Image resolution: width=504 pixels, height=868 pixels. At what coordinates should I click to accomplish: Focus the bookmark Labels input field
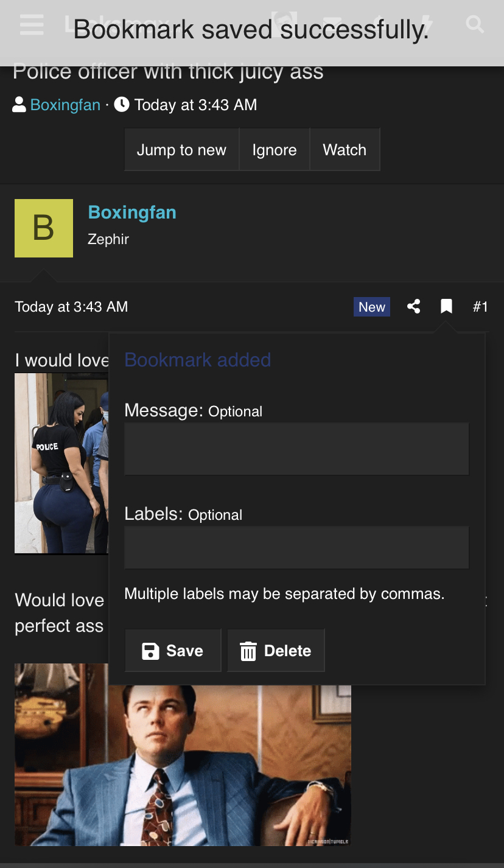coord(296,548)
